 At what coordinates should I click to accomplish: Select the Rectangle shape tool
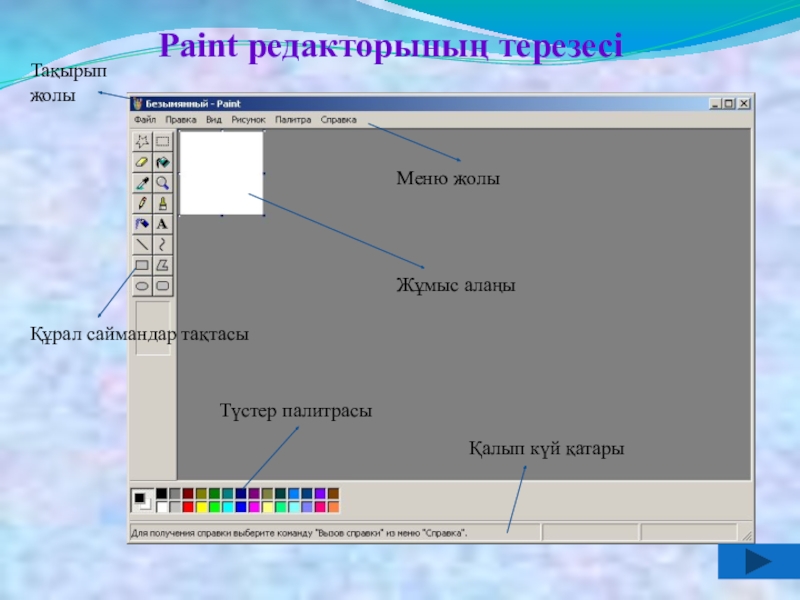coord(142,265)
